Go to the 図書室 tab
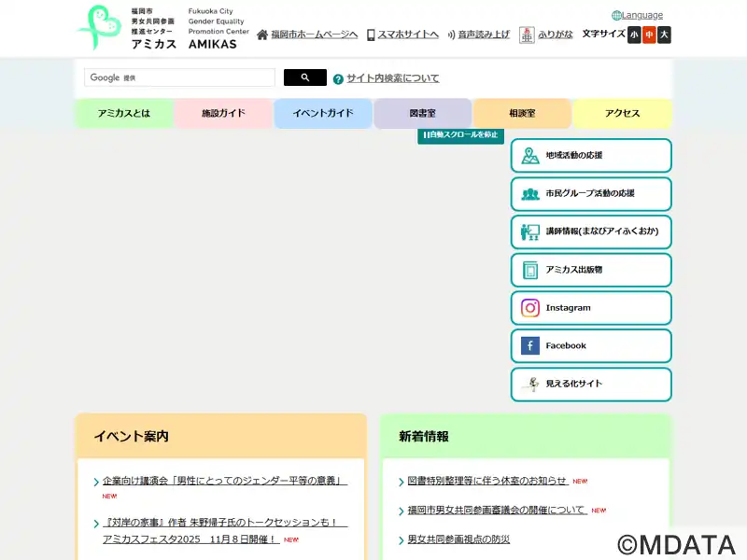 pyautogui.click(x=422, y=113)
